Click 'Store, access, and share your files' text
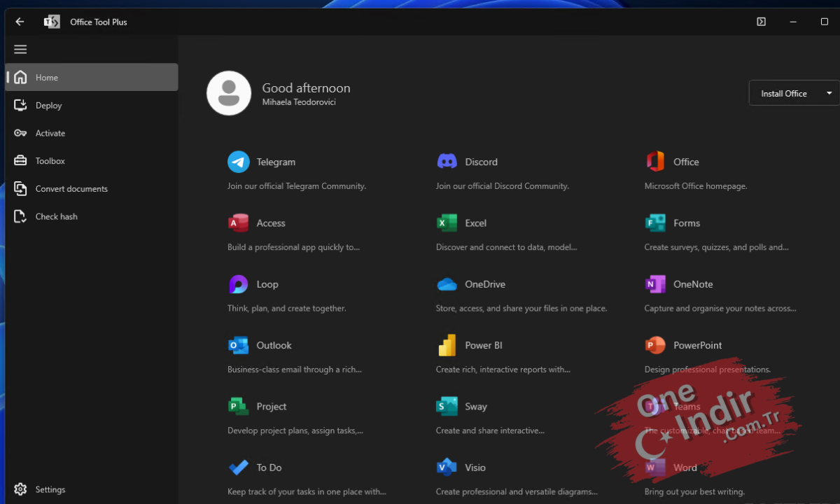 click(521, 308)
